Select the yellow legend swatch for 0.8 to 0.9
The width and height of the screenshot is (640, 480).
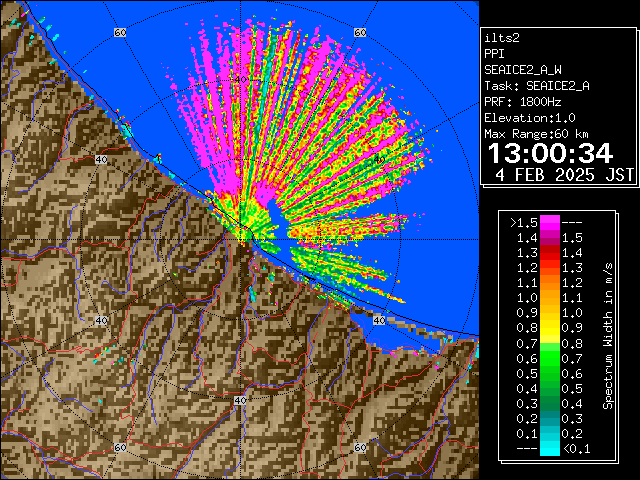[549, 328]
